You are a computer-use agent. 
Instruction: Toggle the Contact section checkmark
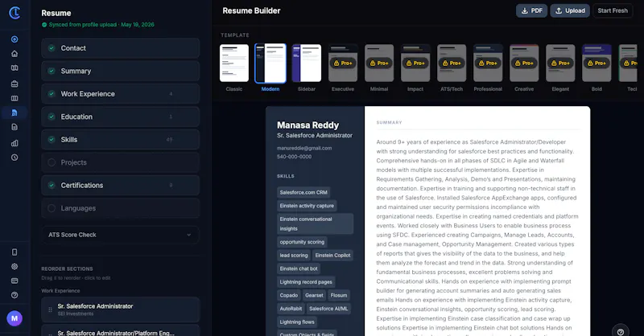[x=52, y=48]
